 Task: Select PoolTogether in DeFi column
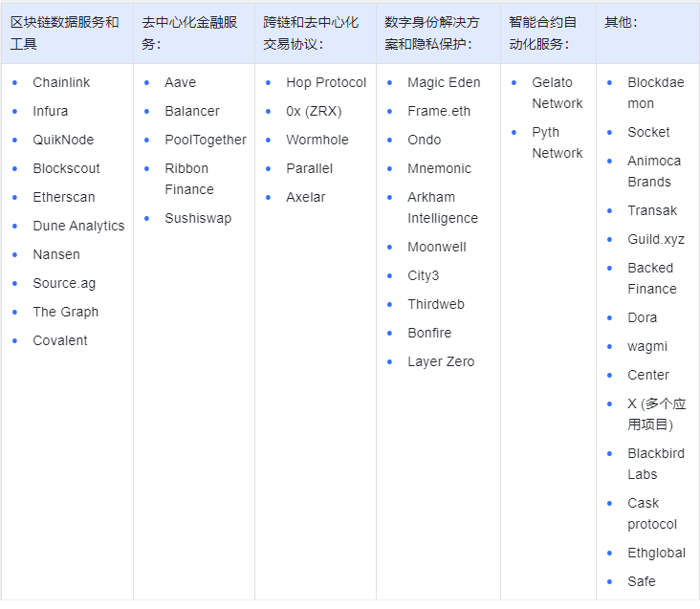pyautogui.click(x=206, y=141)
